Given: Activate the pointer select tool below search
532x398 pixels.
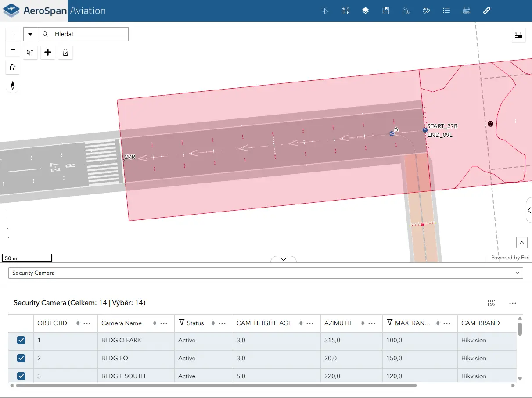Looking at the screenshot, I should click(x=30, y=53).
